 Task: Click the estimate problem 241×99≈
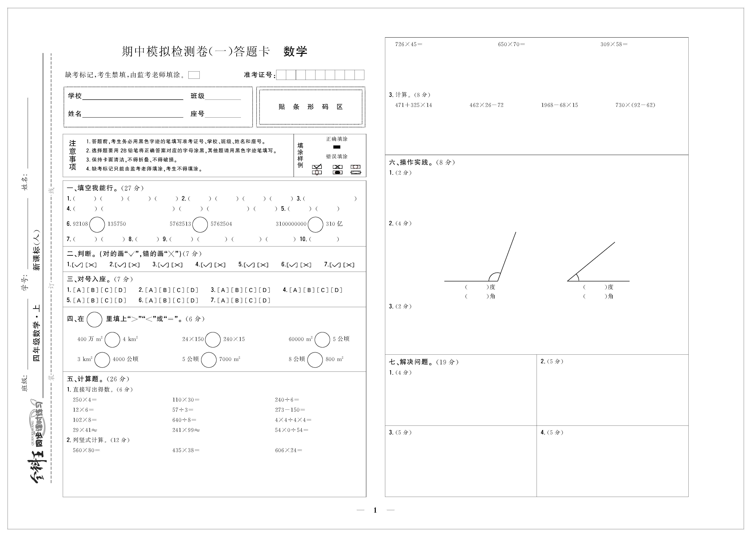tap(186, 430)
